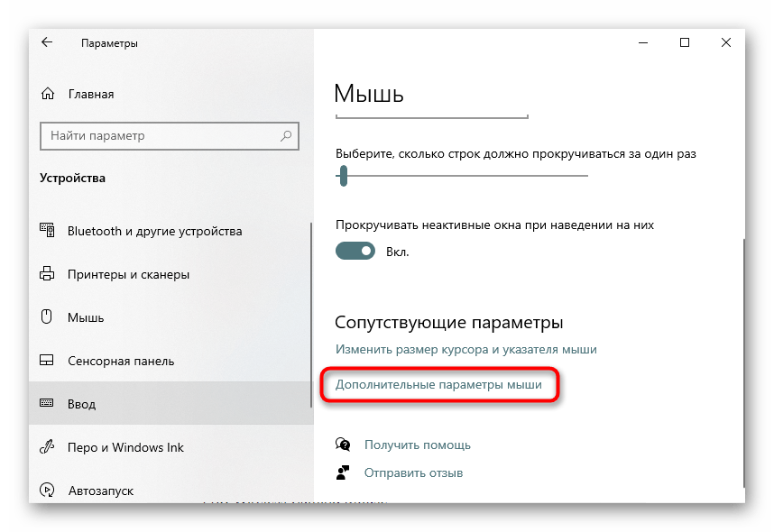Click the keyboard icon beside Ввод
774x532 pixels.
click(x=46, y=403)
